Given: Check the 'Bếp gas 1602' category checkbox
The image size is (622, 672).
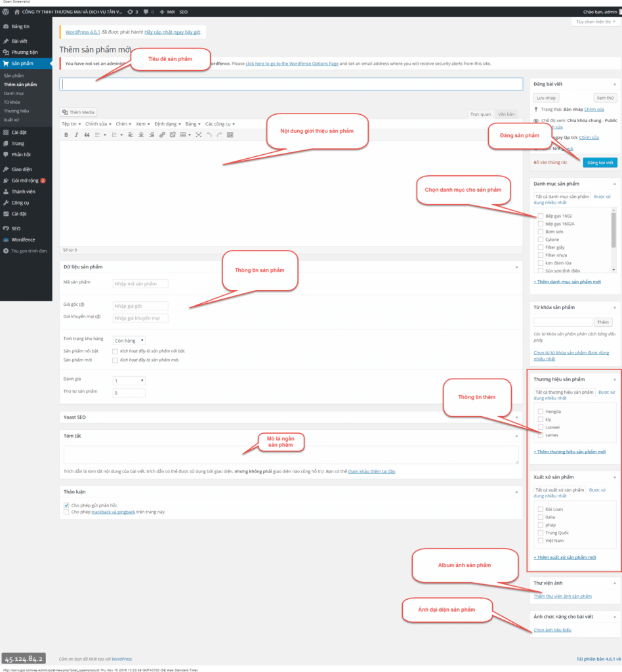Looking at the screenshot, I should coord(540,216).
